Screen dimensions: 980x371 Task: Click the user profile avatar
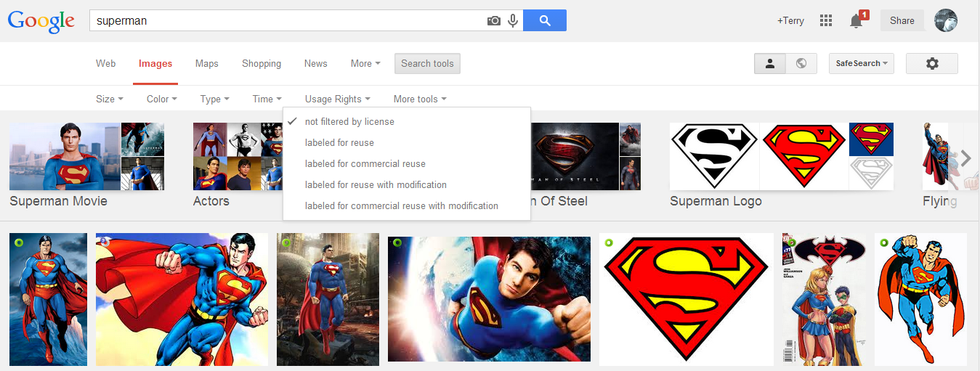(x=946, y=20)
